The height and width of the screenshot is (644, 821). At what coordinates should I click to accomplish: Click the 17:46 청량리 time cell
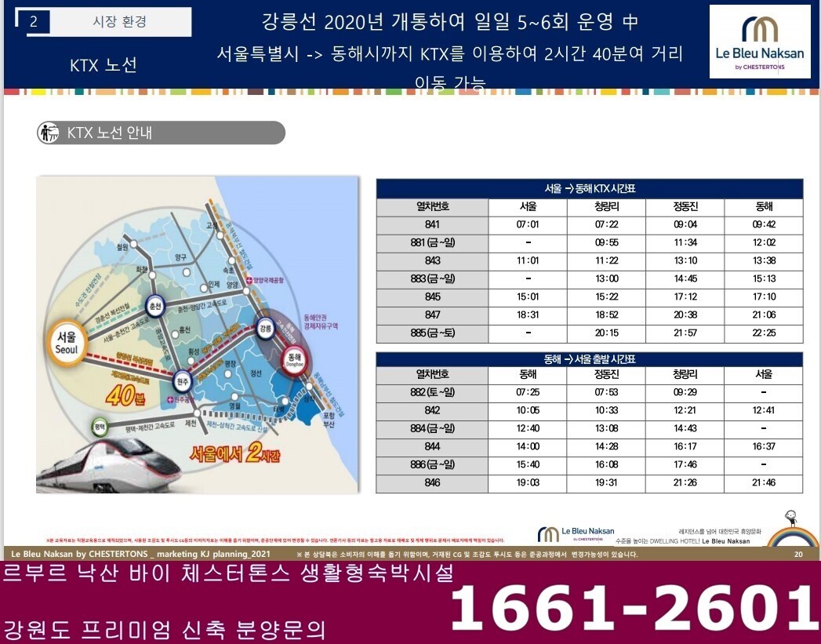coord(685,464)
